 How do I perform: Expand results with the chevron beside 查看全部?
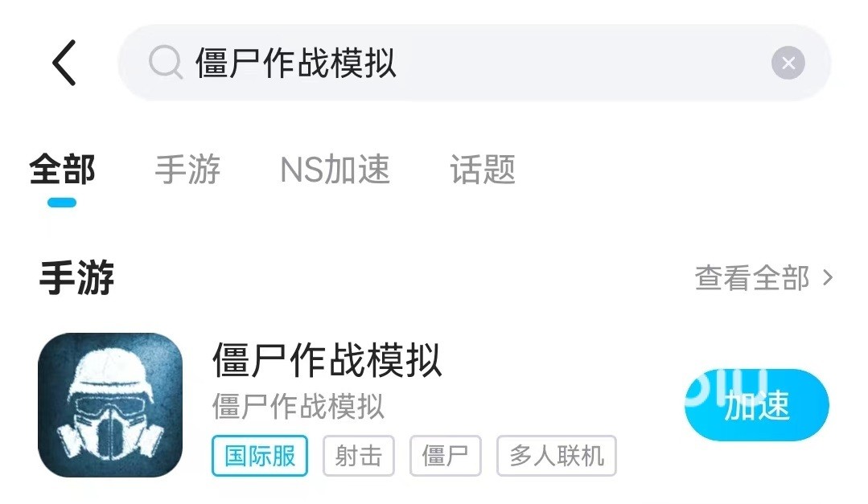[x=828, y=278]
